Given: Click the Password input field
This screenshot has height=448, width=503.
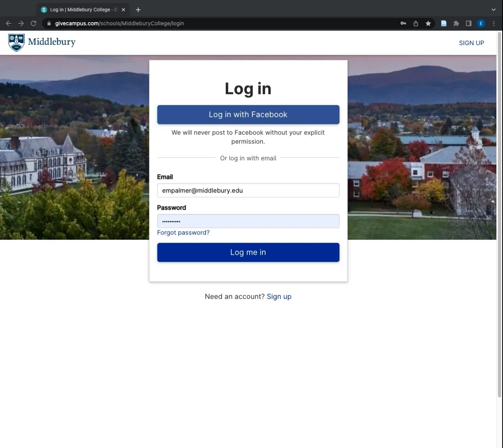Looking at the screenshot, I should (x=248, y=221).
